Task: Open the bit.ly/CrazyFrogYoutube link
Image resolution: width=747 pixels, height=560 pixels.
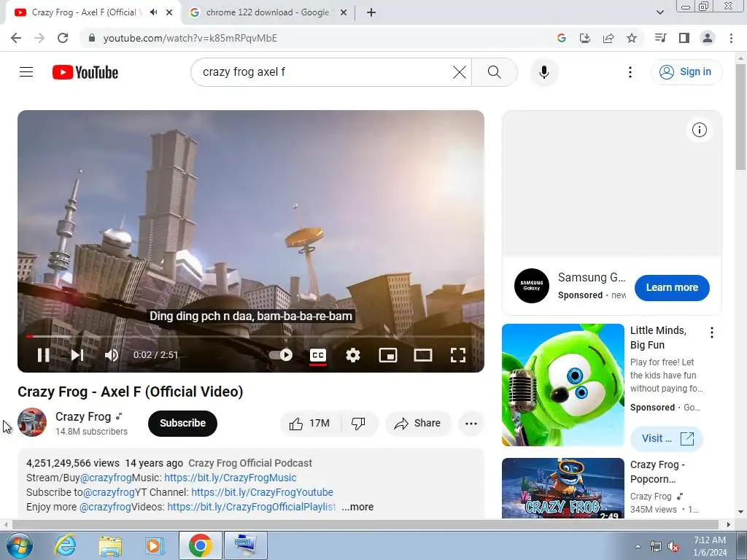Action: click(x=262, y=492)
